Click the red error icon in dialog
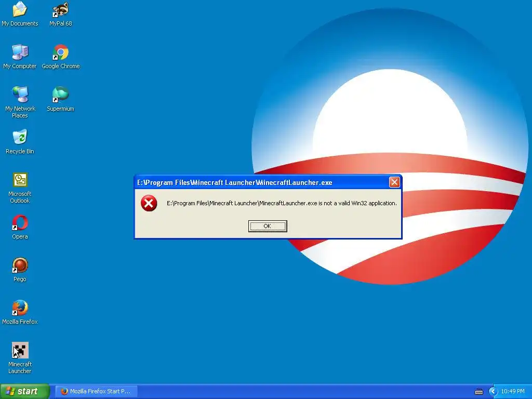The image size is (532, 399). pos(149,203)
